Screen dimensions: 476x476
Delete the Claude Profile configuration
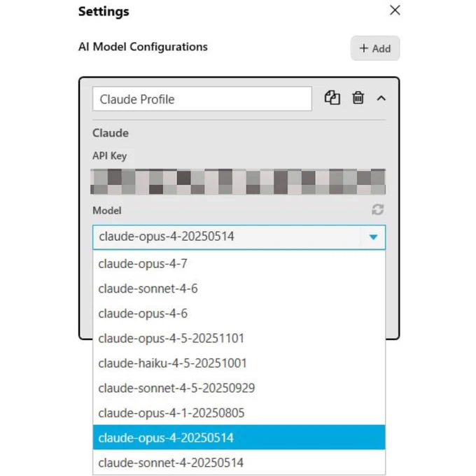(358, 98)
